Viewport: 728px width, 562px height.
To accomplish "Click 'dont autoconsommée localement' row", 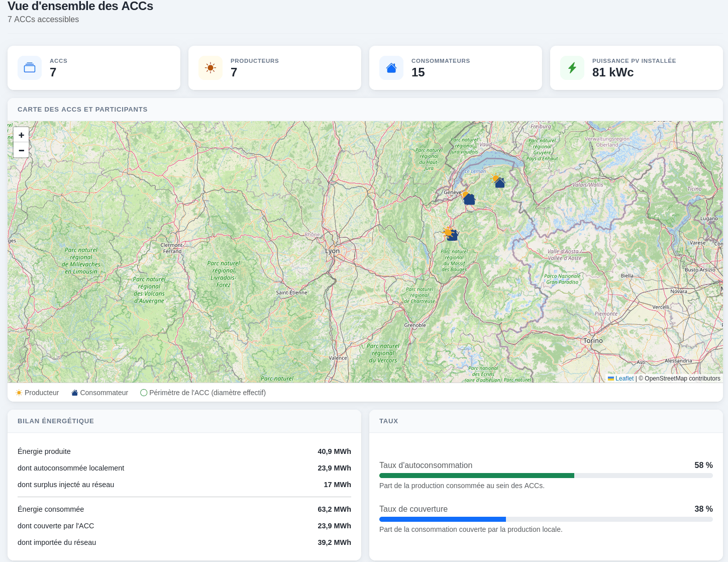I will [184, 468].
